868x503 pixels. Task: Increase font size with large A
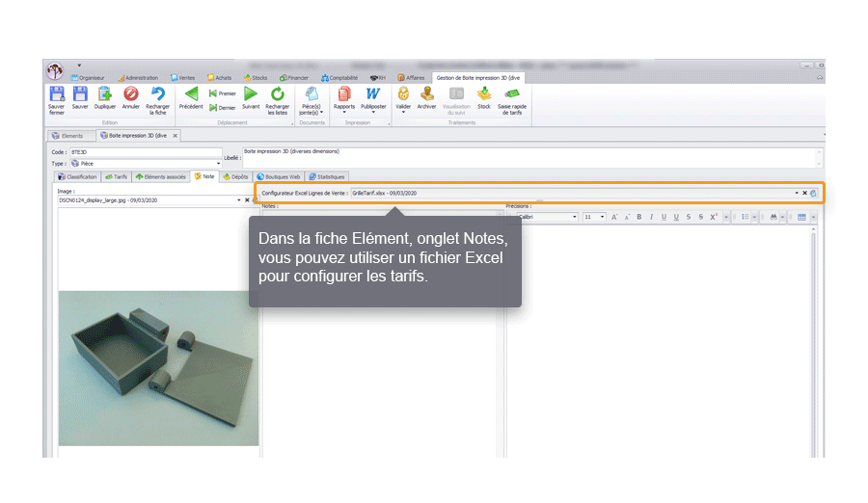(614, 217)
